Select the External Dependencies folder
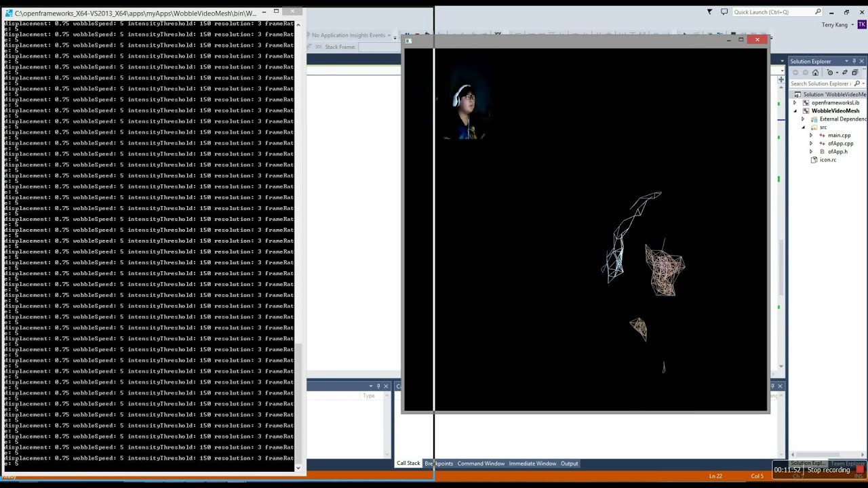This screenshot has height=488, width=868. click(x=843, y=119)
